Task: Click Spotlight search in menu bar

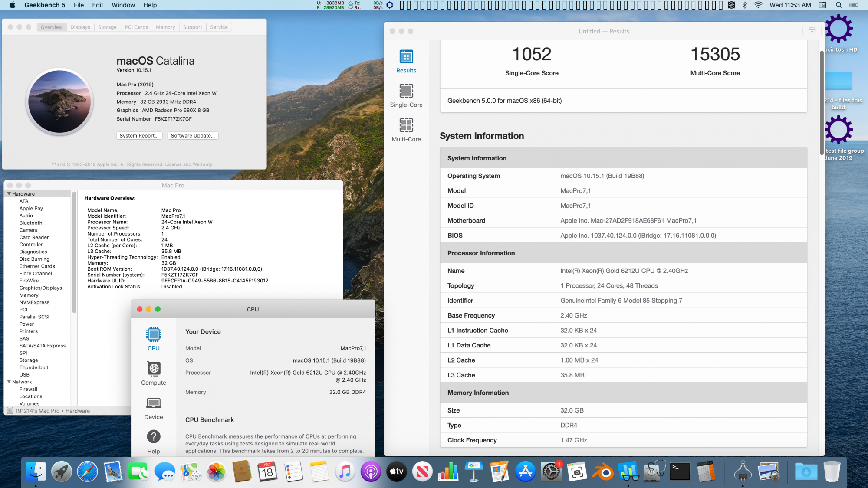Action: tap(839, 5)
